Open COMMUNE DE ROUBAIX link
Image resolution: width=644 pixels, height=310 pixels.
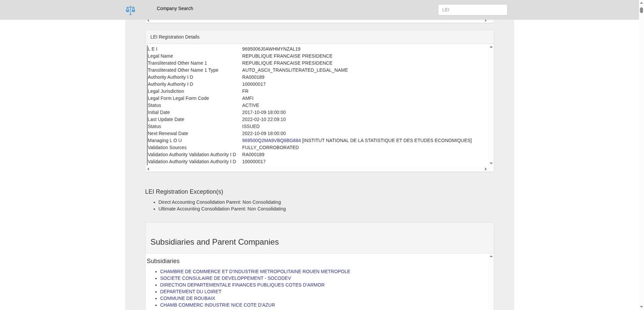click(x=187, y=298)
